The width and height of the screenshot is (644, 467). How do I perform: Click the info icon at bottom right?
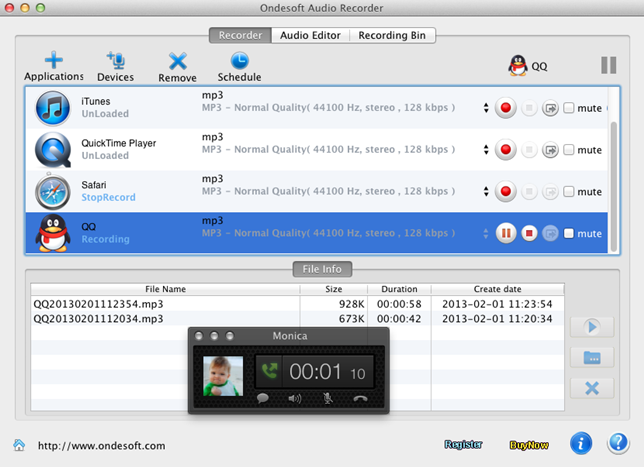582,443
